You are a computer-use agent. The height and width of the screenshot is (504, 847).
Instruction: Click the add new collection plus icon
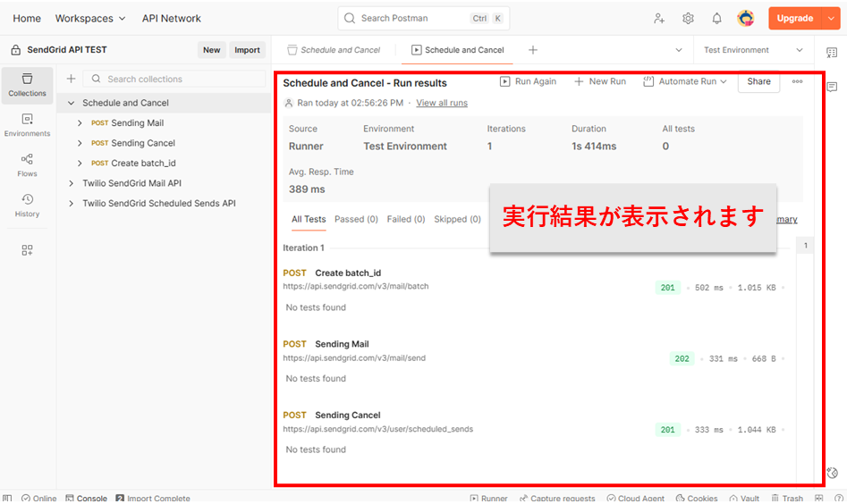pos(71,79)
